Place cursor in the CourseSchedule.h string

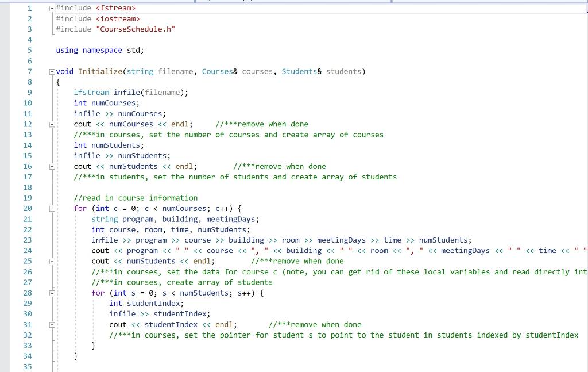click(x=136, y=29)
